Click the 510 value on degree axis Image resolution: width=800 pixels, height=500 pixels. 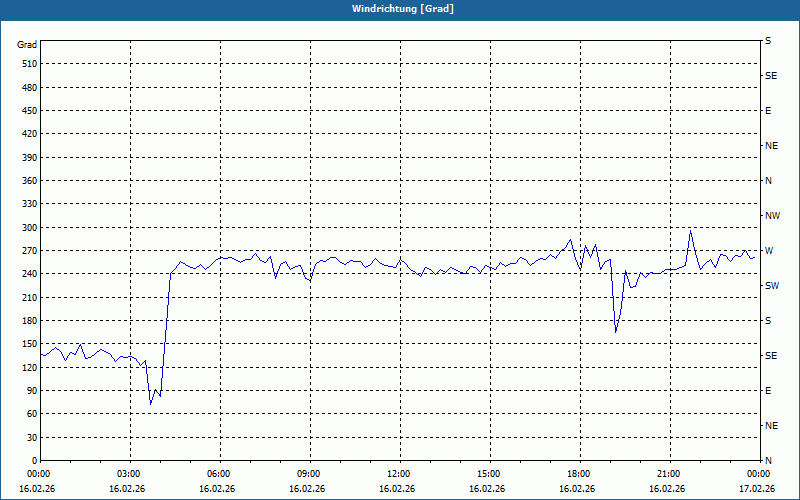[x=30, y=64]
